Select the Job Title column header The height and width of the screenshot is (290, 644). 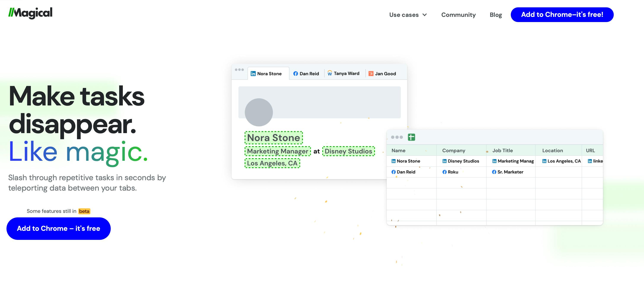click(503, 151)
